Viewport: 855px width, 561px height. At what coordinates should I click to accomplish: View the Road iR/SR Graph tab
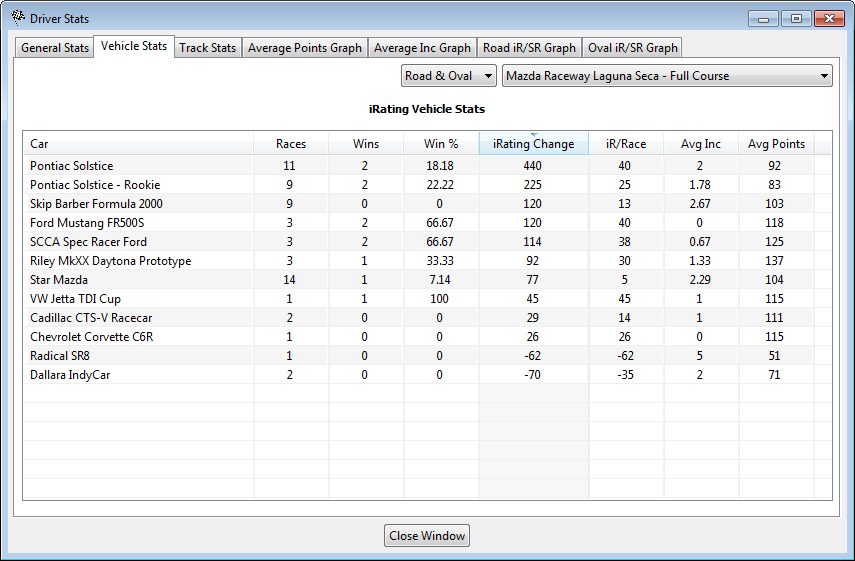coord(529,48)
